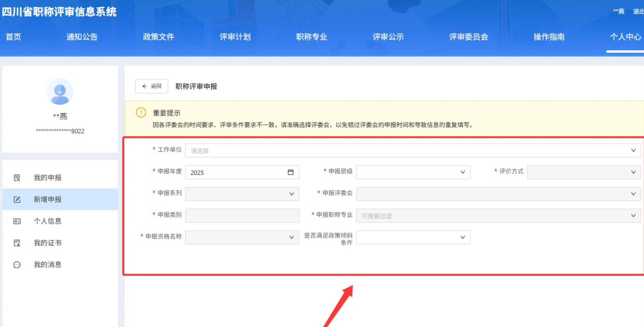
Task: Click the user avatar above **燕
Action: tap(59, 91)
